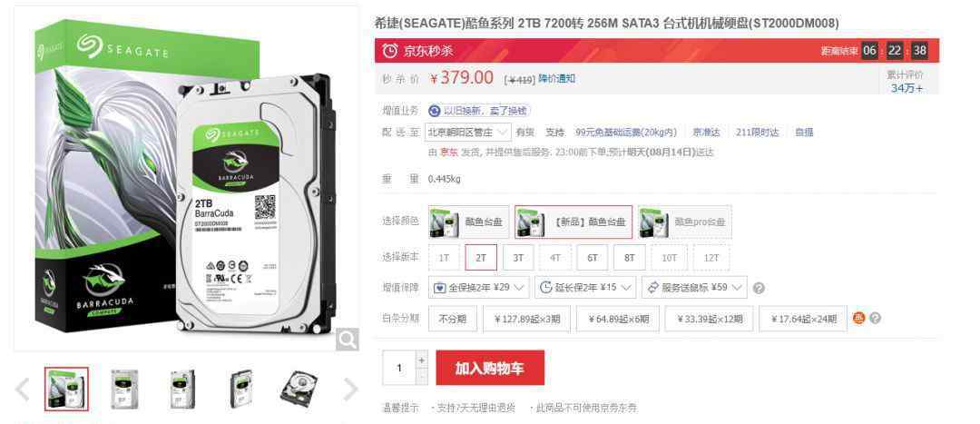Image resolution: width=980 pixels, height=424 pixels.
Task: Click the 京东秒杀 alarm clock icon
Action: point(390,51)
